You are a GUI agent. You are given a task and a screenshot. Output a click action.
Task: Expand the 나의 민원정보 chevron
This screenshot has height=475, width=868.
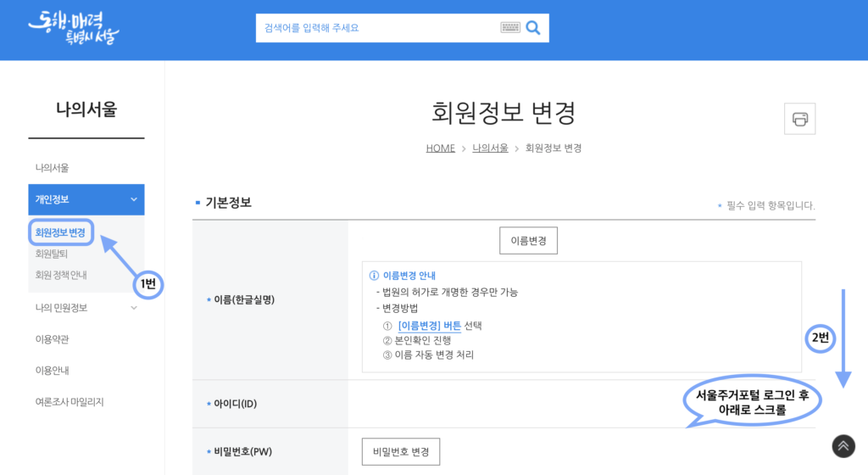133,308
